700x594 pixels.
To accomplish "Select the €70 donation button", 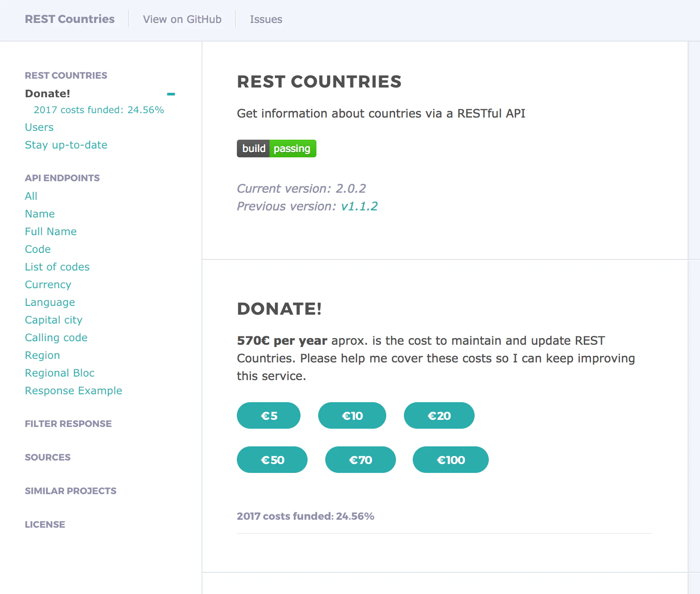I will coord(360,460).
